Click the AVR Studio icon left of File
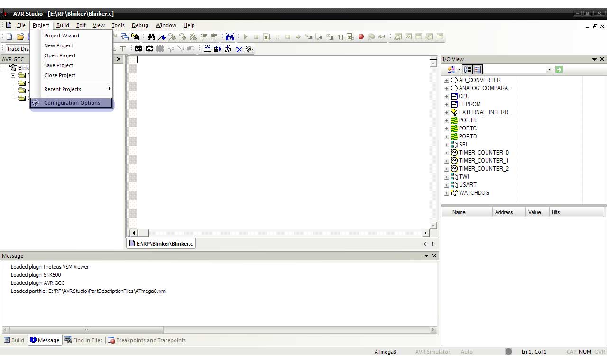607x364 pixels. click(9, 25)
